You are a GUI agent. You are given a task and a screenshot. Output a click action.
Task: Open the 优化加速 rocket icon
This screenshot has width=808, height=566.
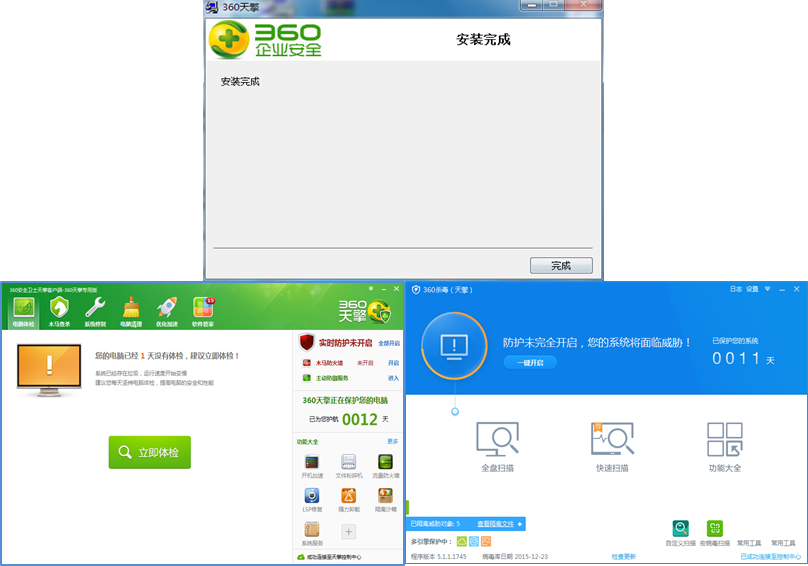(167, 311)
